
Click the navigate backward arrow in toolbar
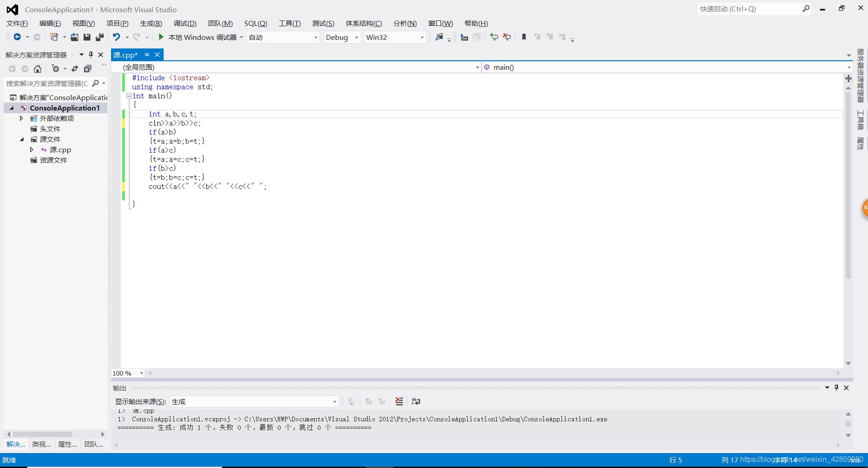[x=17, y=37]
